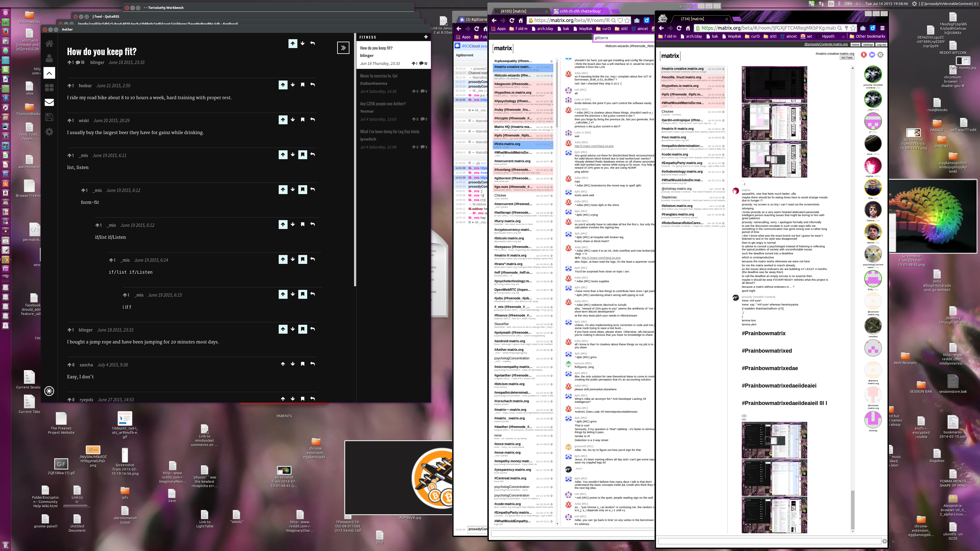Open Aether home feed icon

(49, 43)
